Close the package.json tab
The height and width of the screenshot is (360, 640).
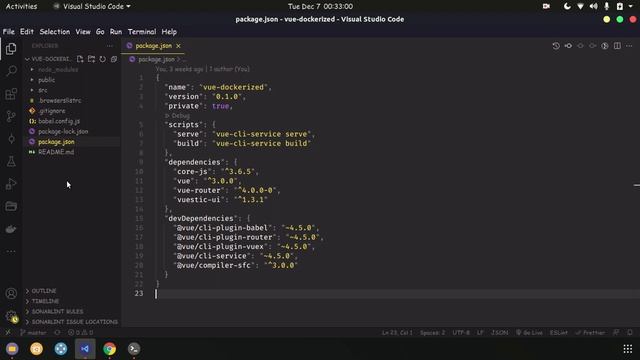pyautogui.click(x=178, y=46)
